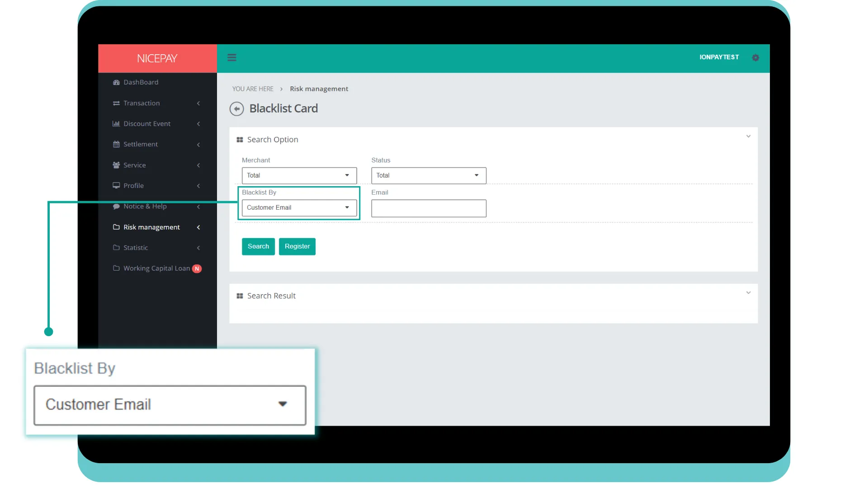Open the Merchant dropdown selector
This screenshot has height=488, width=868.
pyautogui.click(x=299, y=175)
